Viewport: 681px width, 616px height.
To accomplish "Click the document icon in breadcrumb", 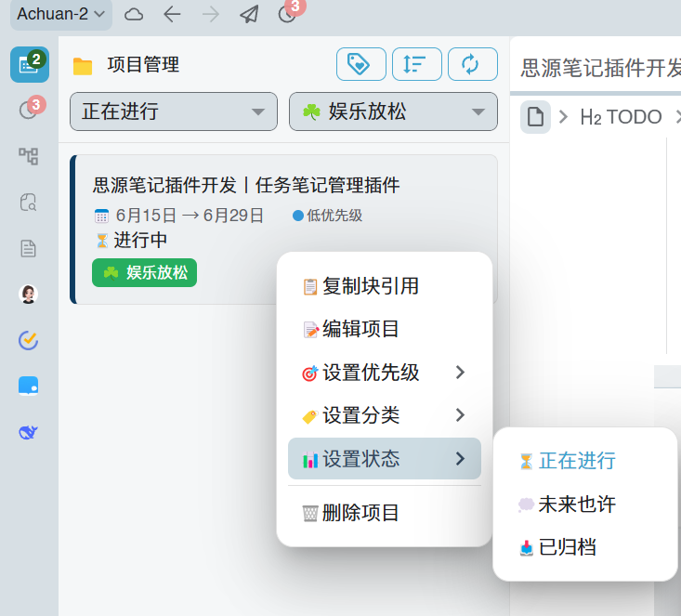I will (x=535, y=117).
